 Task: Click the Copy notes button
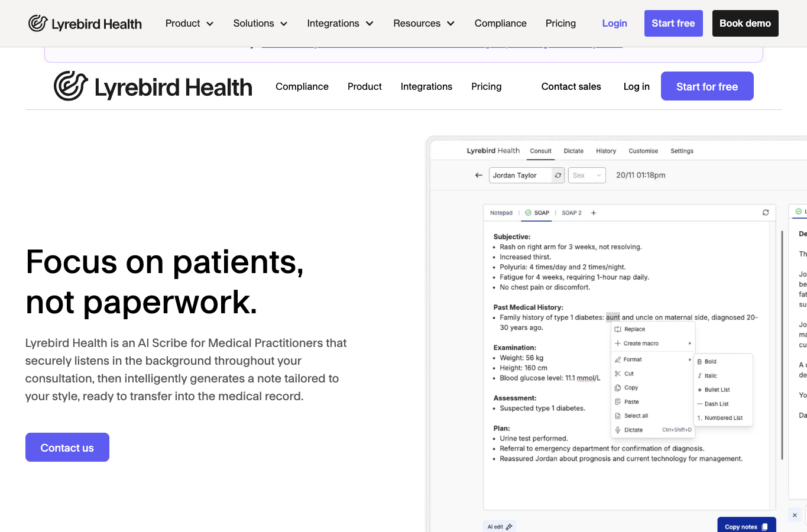747,525
